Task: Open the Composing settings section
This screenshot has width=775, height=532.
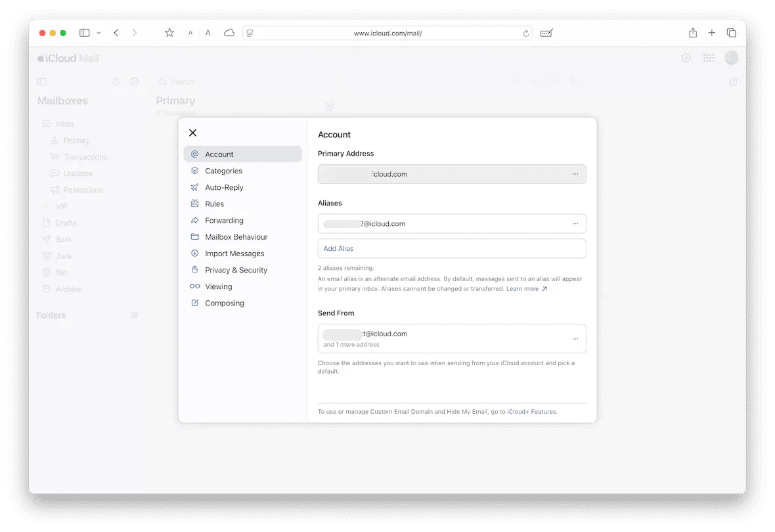Action: click(243, 303)
